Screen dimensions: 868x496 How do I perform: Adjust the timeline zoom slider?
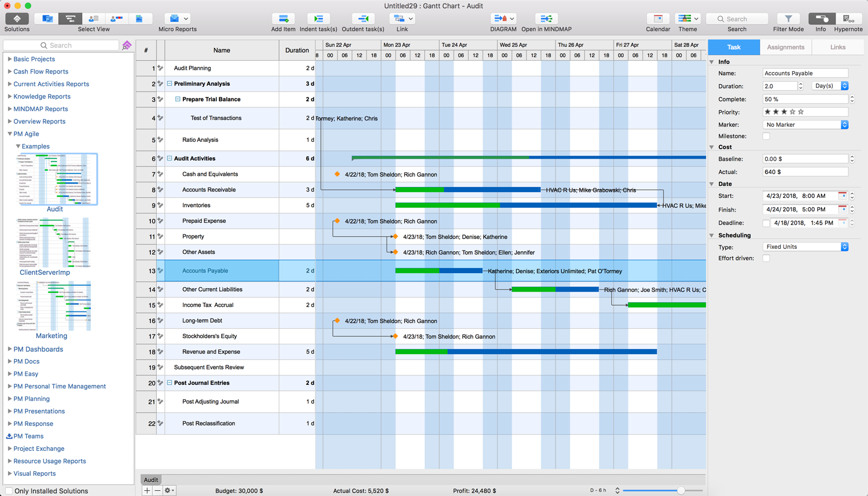pyautogui.click(x=681, y=491)
